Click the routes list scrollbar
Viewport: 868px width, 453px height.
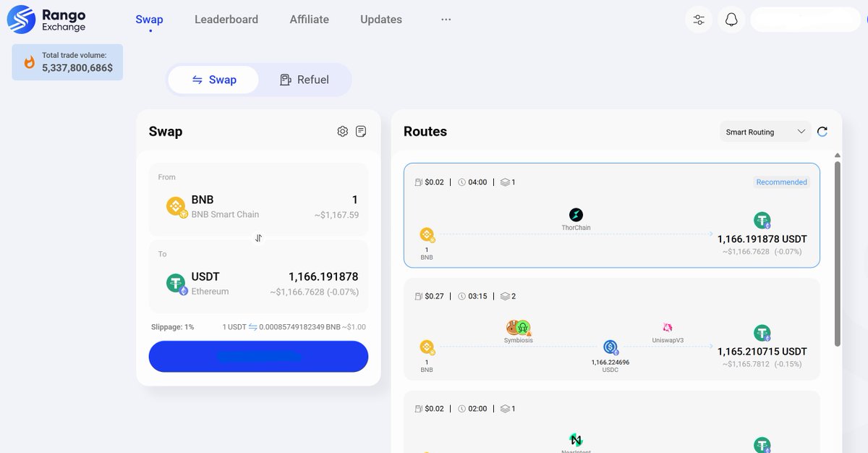click(x=838, y=253)
